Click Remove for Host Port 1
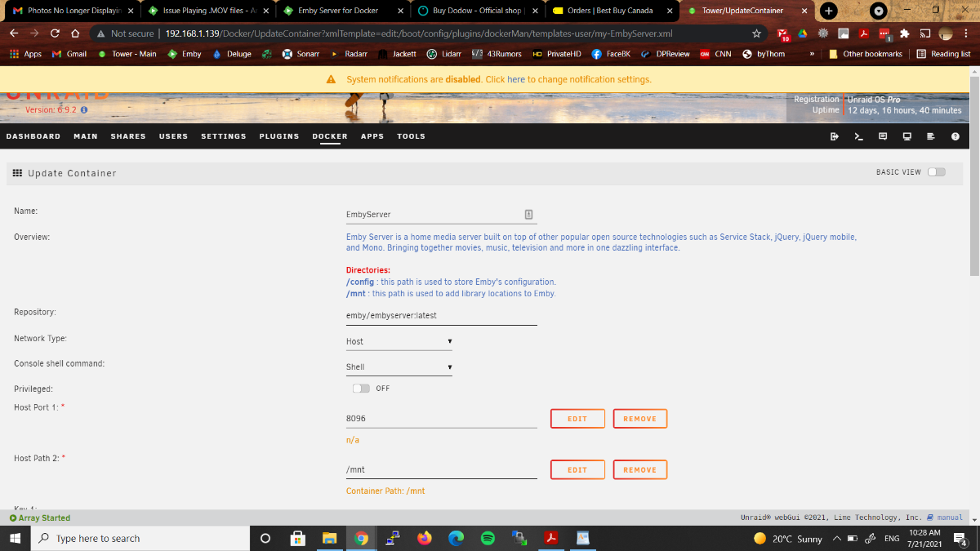980x551 pixels. pyautogui.click(x=640, y=419)
